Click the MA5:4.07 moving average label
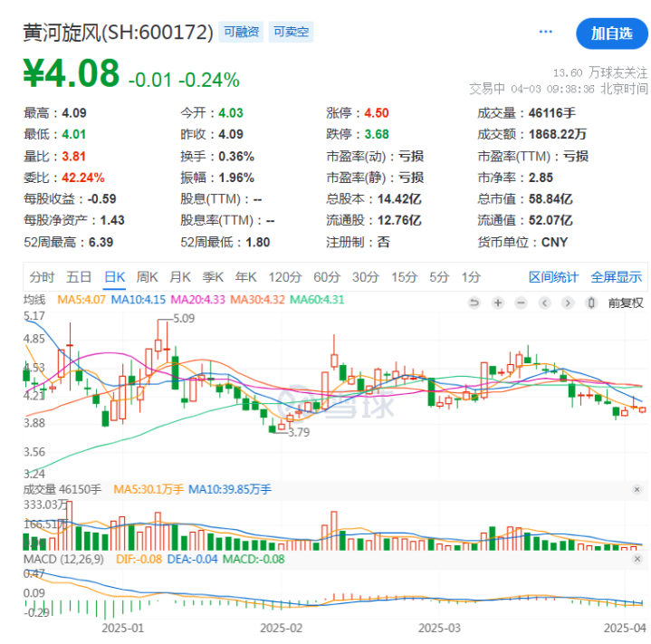The image size is (651, 644). pyautogui.click(x=81, y=300)
